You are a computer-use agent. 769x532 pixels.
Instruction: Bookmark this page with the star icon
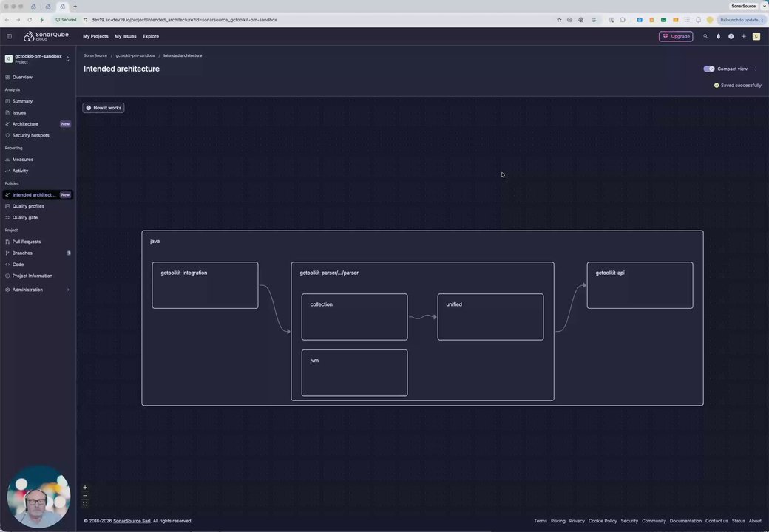(x=558, y=20)
